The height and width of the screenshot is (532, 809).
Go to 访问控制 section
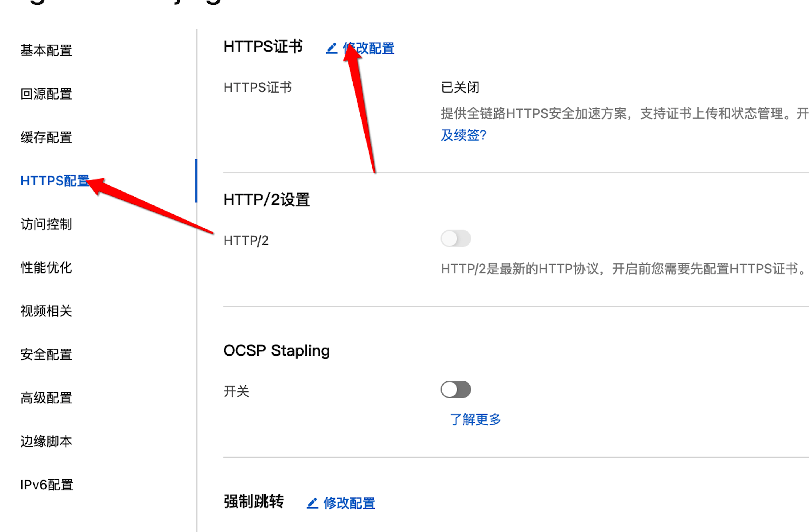[x=46, y=224]
